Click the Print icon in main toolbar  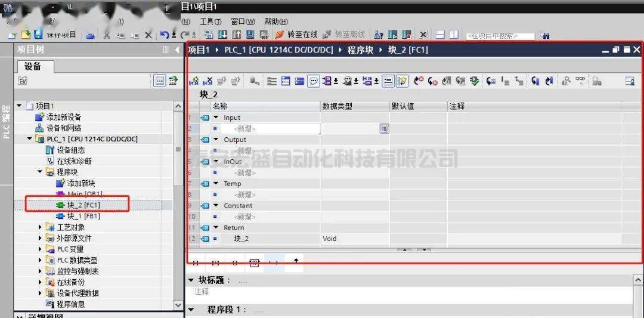(90, 35)
